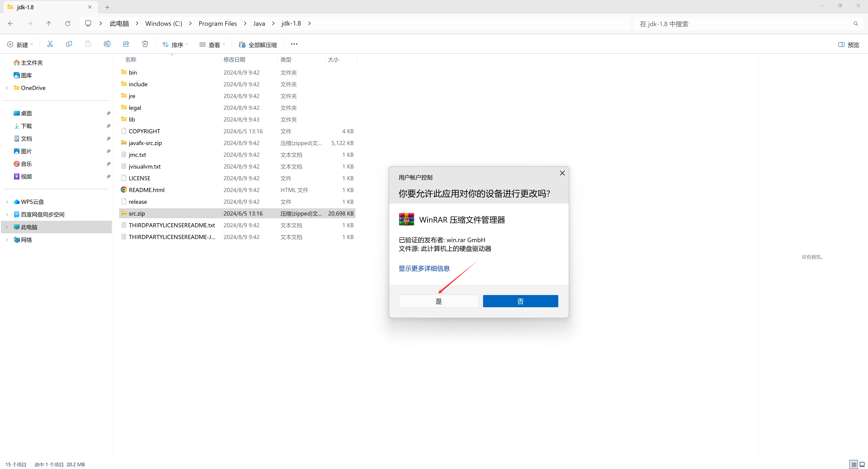
Task: Open the 排序 sort dropdown
Action: [x=175, y=45]
